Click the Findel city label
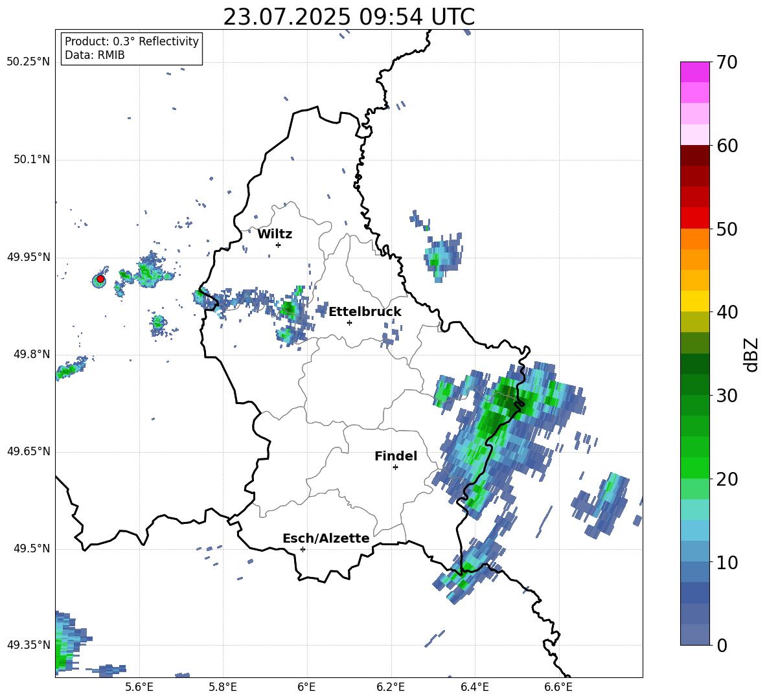The height and width of the screenshot is (700, 767). pos(396,456)
